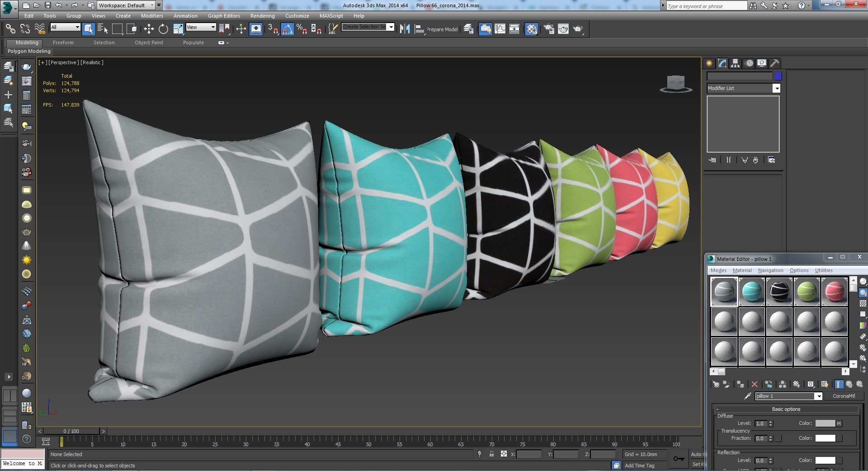The width and height of the screenshot is (868, 471).
Task: Activate Select and Move tool
Action: click(x=149, y=29)
